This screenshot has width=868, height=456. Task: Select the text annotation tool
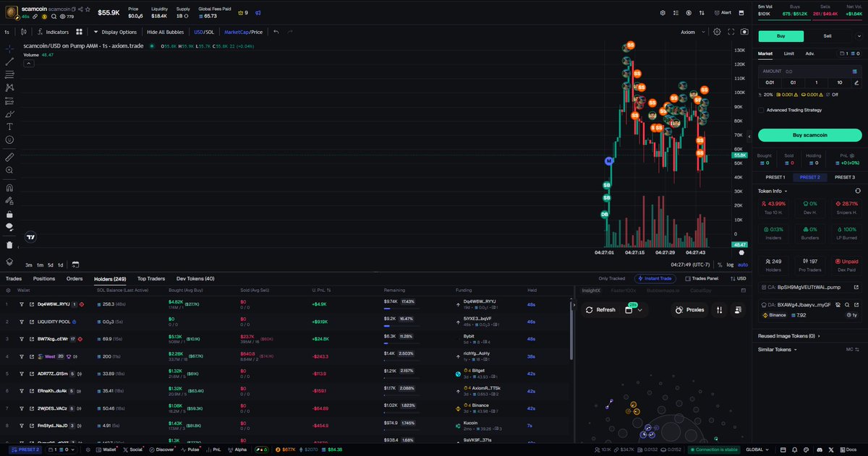(x=9, y=126)
